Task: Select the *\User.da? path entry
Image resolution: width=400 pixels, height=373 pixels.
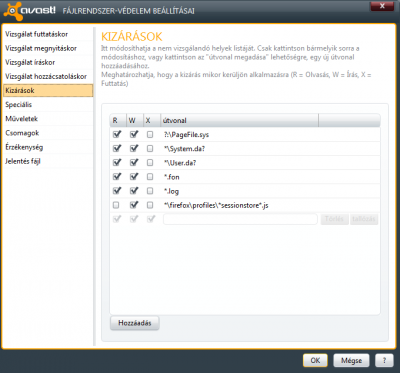Action: [x=180, y=163]
